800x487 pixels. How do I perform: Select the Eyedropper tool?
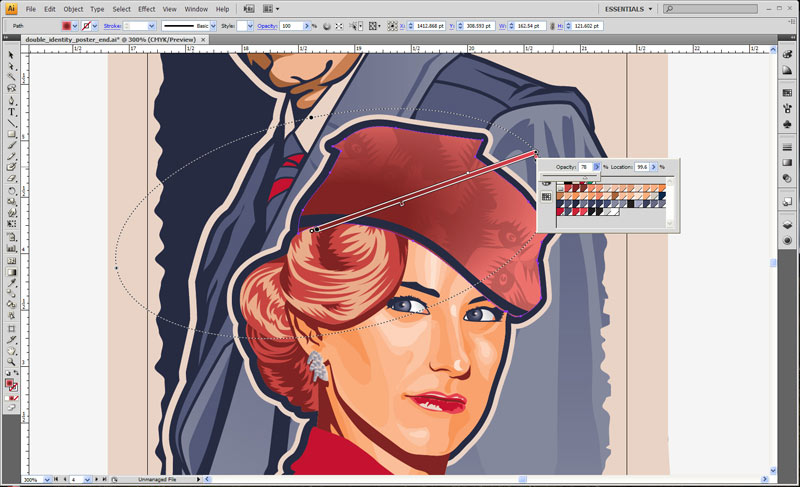pyautogui.click(x=11, y=283)
